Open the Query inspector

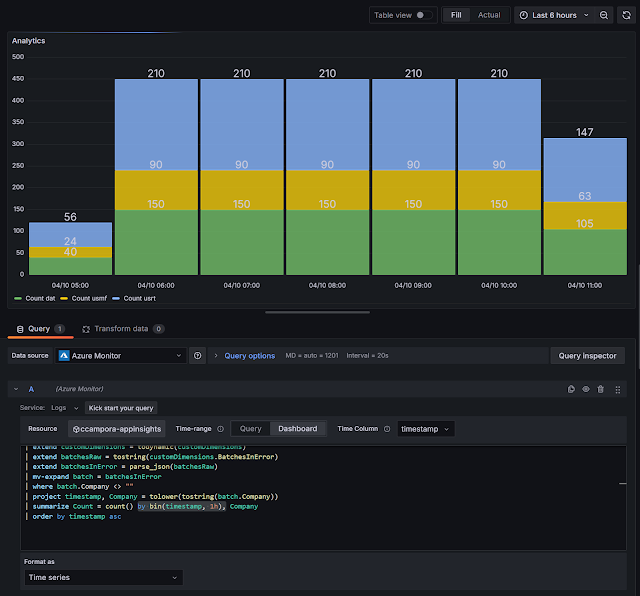point(588,355)
